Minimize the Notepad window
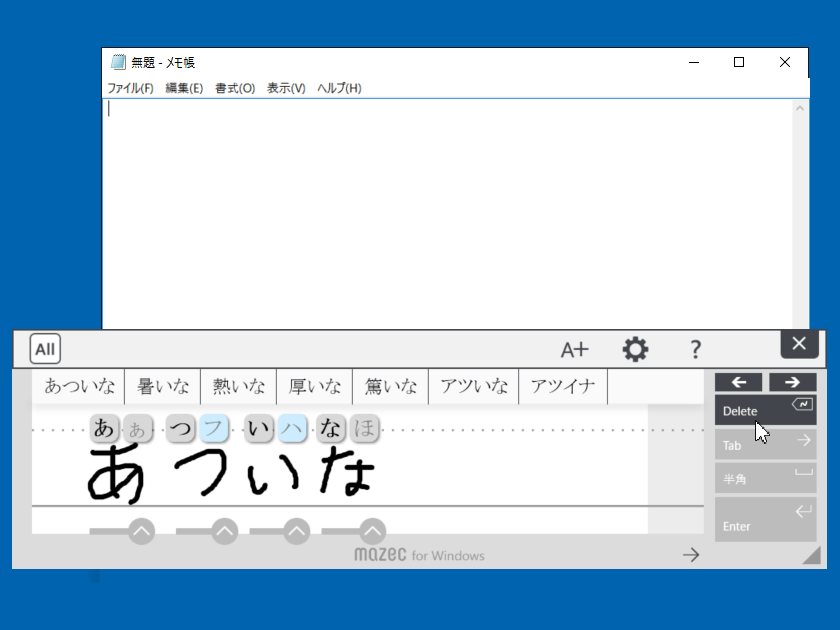 coord(694,62)
